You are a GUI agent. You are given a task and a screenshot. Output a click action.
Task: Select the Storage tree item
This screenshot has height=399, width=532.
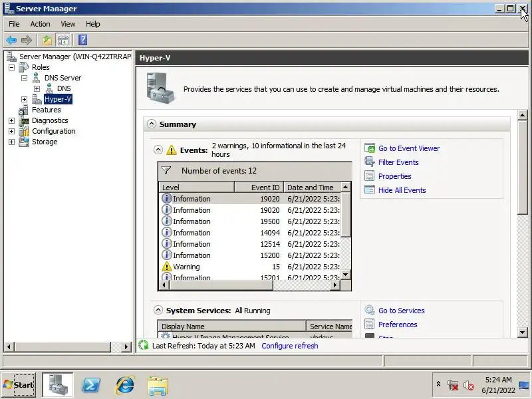pos(45,142)
